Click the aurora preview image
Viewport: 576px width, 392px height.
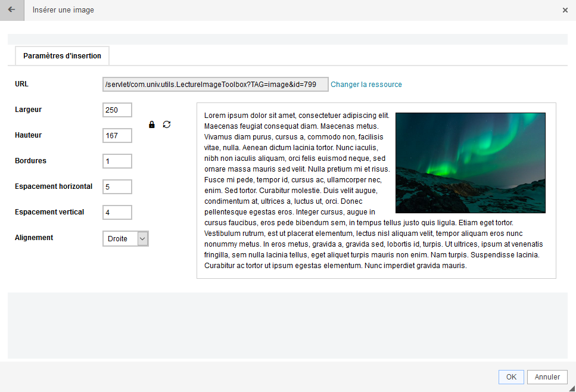(470, 163)
